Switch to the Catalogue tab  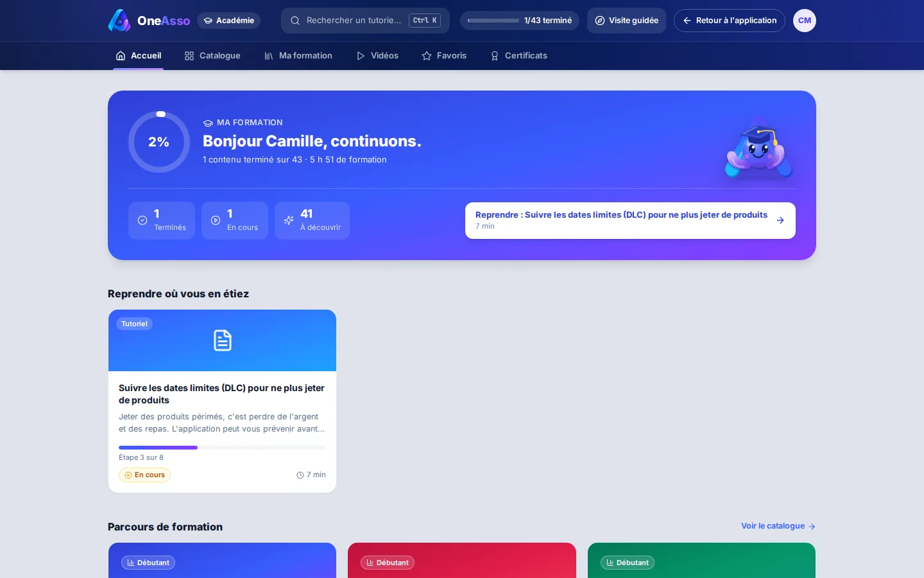[x=212, y=56]
